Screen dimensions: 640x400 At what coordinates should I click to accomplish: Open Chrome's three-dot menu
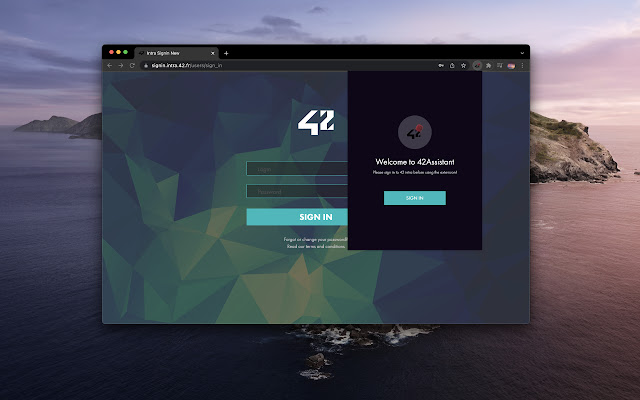(x=522, y=65)
